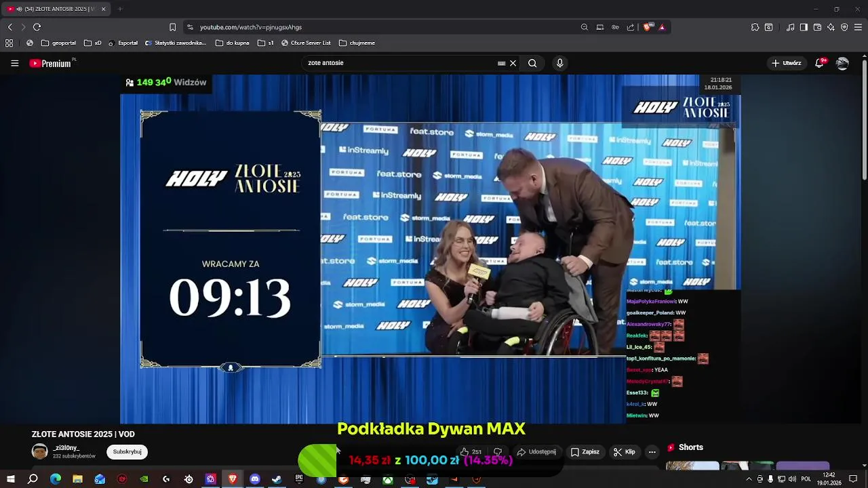
Task: Open the Windows notification center icon
Action: 854,479
